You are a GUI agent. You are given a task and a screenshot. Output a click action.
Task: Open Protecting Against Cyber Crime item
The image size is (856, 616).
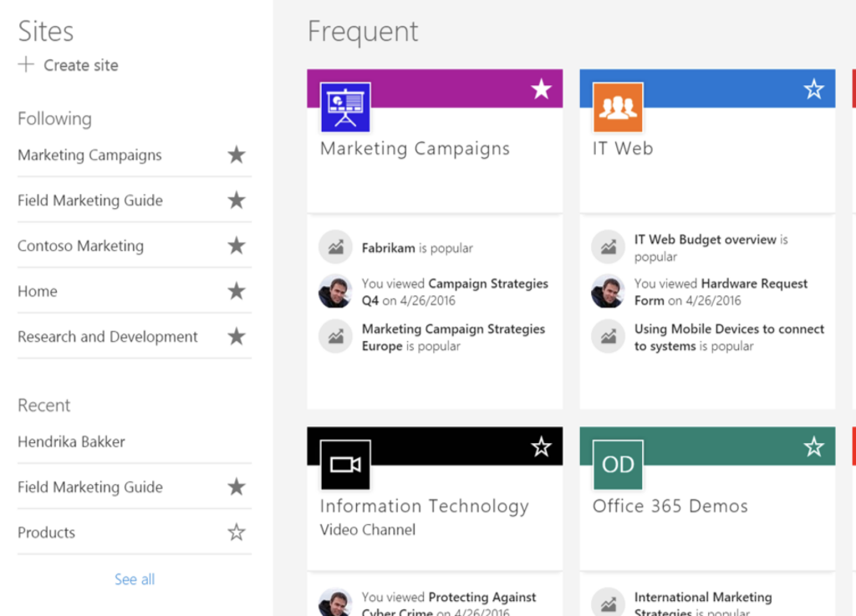449,604
